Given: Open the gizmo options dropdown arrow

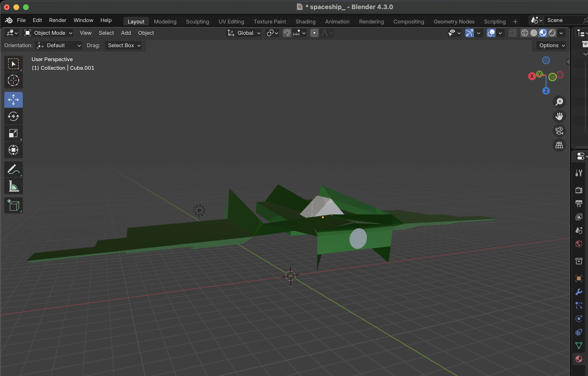Looking at the screenshot, I should 479,33.
